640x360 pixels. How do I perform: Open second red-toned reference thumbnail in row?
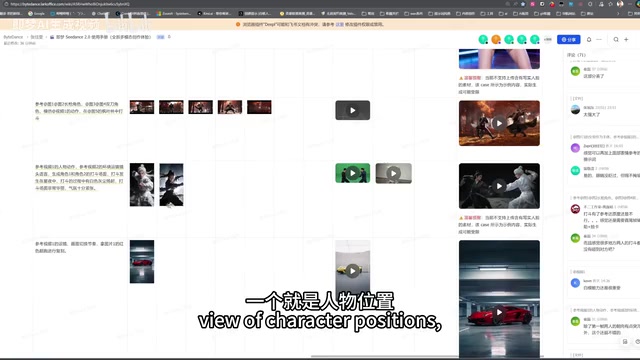pyautogui.click(x=171, y=107)
